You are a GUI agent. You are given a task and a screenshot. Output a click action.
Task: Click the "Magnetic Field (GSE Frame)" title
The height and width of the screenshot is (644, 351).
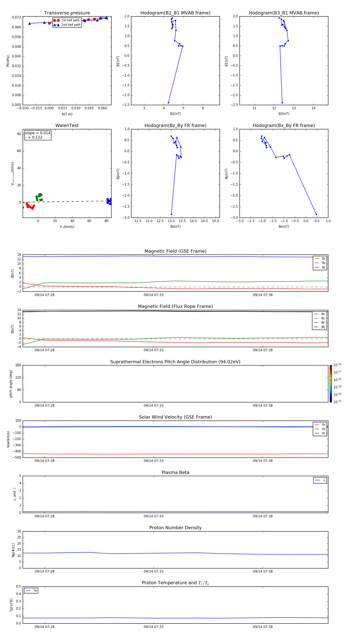point(175,251)
